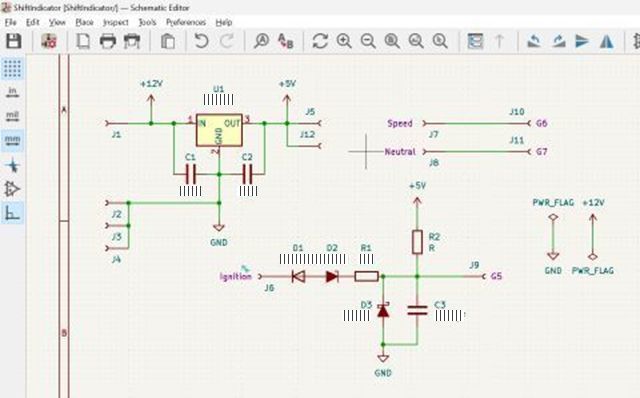
Task: Click the Paste clipboard icon
Action: pyautogui.click(x=168, y=41)
